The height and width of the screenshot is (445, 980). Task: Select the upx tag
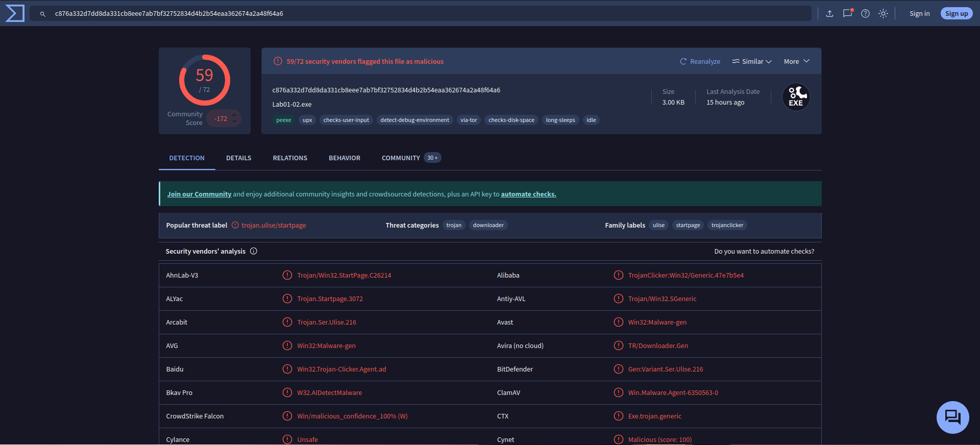[307, 120]
